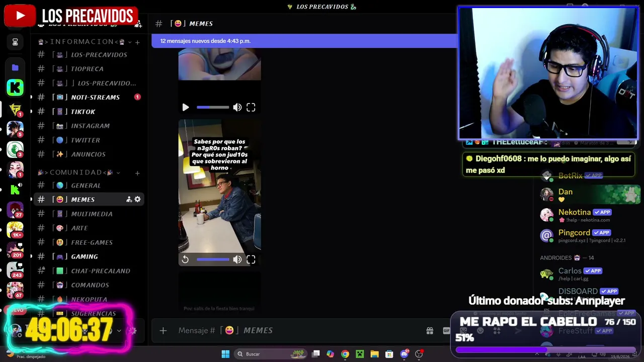Click the taskbar Buscar search box
Screen dimensions: 644x362
pos(272,354)
